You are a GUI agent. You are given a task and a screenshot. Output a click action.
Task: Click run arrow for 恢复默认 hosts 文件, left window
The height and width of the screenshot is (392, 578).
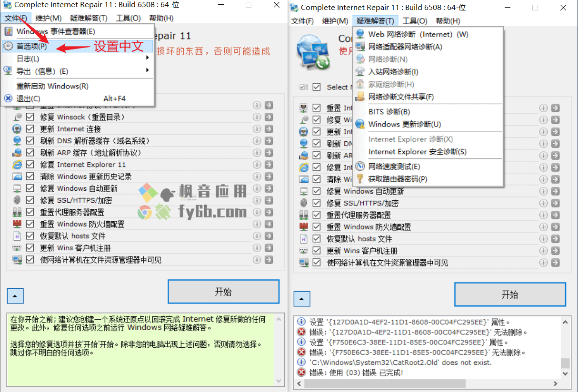[x=269, y=236]
